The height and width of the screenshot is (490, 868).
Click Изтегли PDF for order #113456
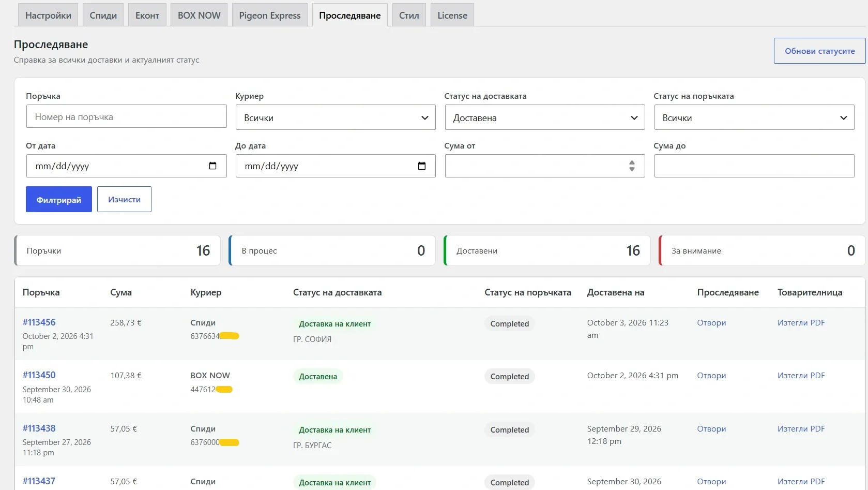point(801,322)
